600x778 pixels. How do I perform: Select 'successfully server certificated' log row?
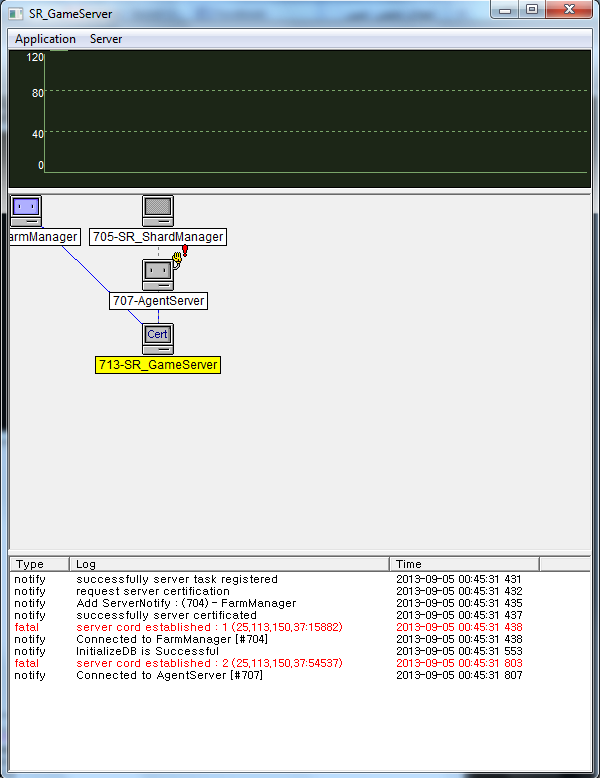(x=300, y=615)
